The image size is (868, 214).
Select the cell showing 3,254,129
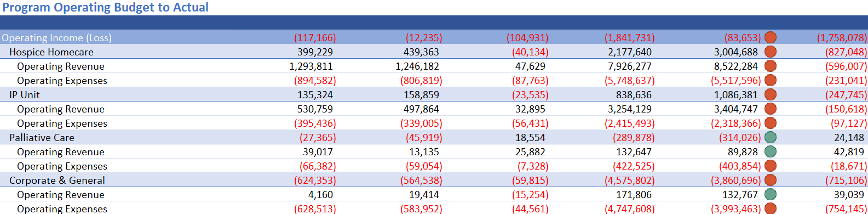click(630, 109)
